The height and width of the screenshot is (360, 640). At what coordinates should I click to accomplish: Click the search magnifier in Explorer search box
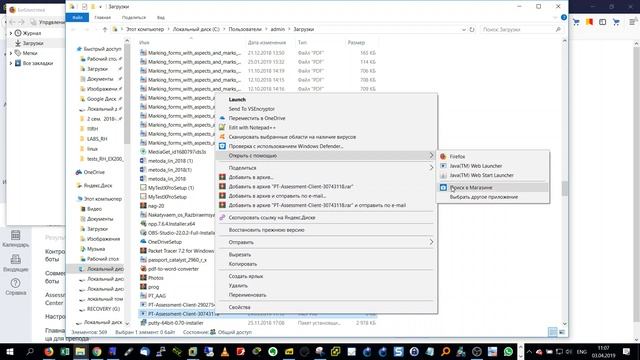point(558,29)
